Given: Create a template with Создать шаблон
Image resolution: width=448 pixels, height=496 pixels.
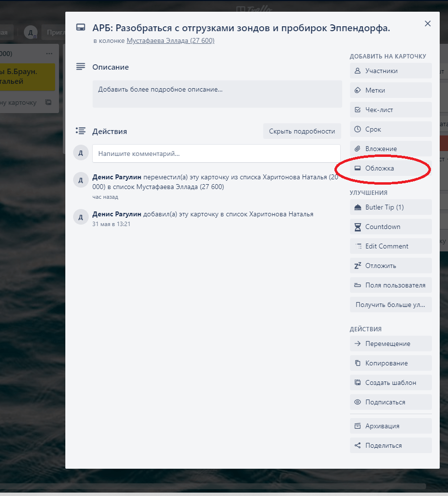Looking at the screenshot, I should [390, 382].
